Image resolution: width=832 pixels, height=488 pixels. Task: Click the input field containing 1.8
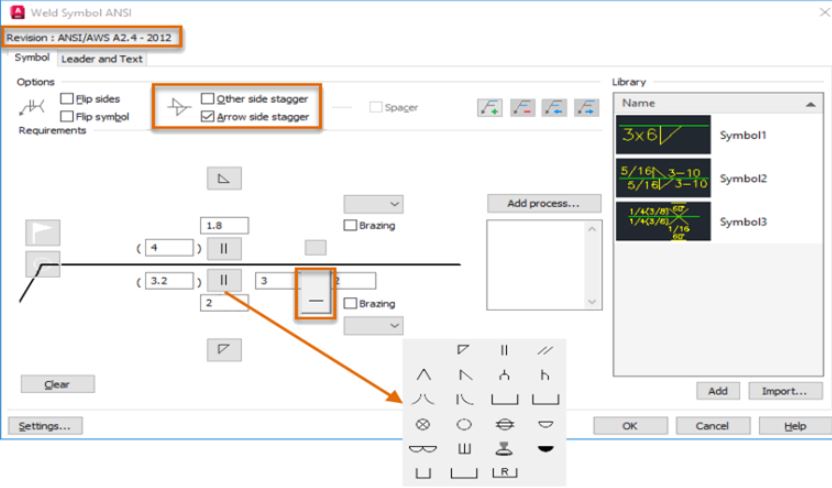224,225
